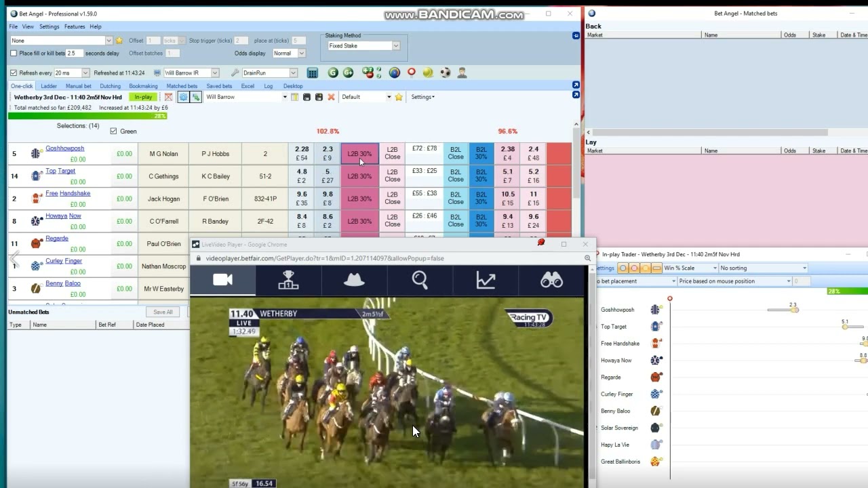
Task: Open the Settings dropdown button
Action: pos(422,97)
